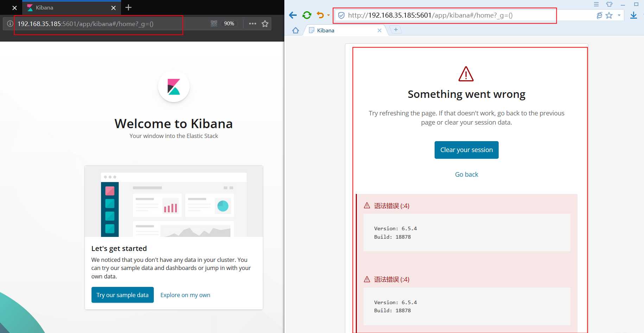Click the Welcome to Kibana heading

(174, 124)
